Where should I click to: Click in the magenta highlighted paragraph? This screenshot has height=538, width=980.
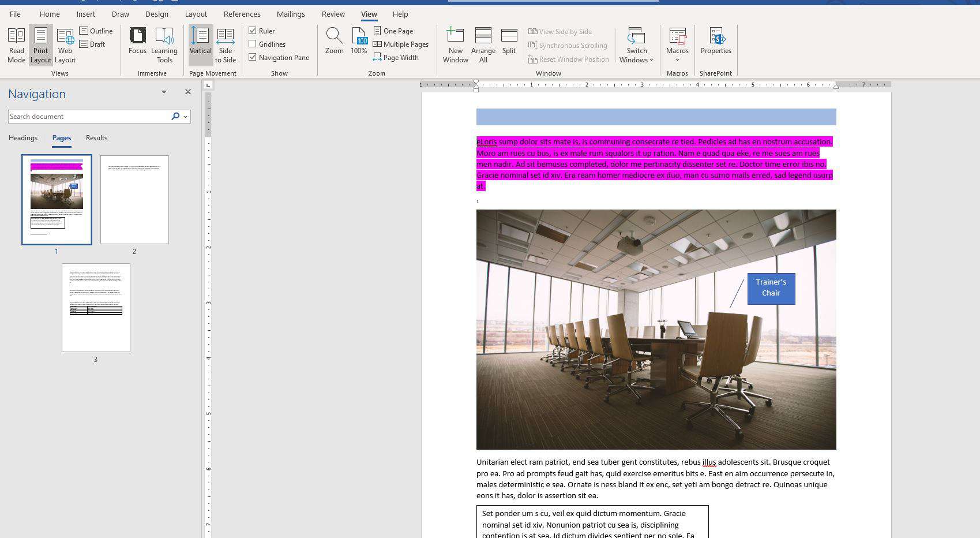(x=655, y=163)
